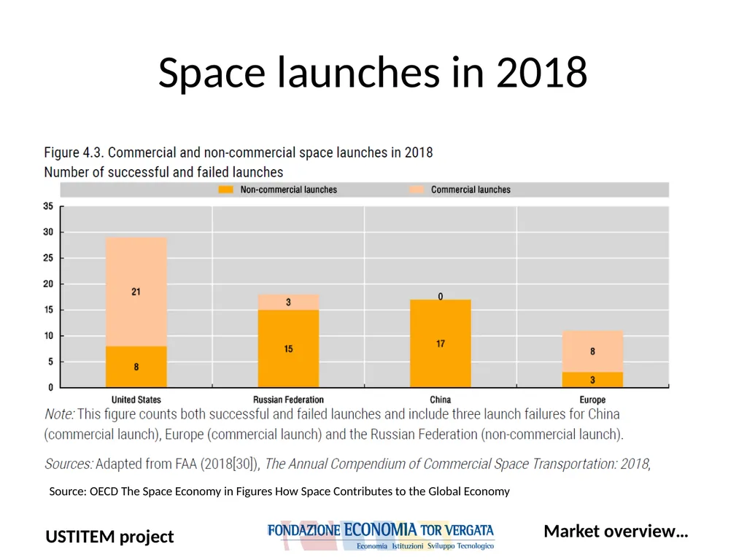747x560 pixels.
Task: Click the note's second line starting '(commercial launch), Europe'
Action: (x=333, y=435)
